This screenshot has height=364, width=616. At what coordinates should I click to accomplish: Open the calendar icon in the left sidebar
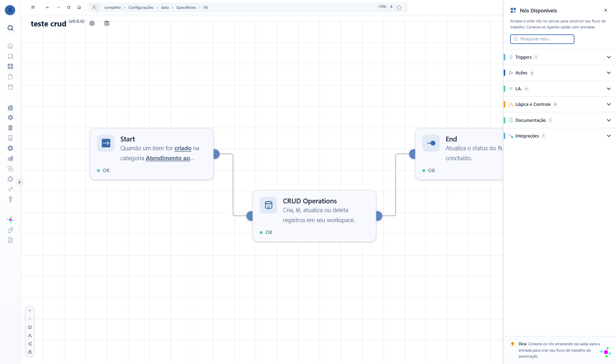click(x=10, y=87)
